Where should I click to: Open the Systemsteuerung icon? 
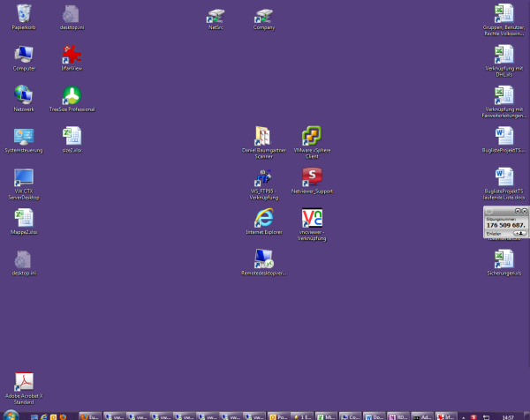click(24, 140)
